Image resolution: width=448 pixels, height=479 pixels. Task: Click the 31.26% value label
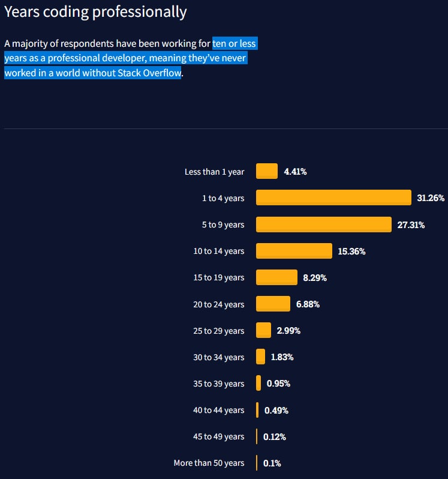coord(431,198)
